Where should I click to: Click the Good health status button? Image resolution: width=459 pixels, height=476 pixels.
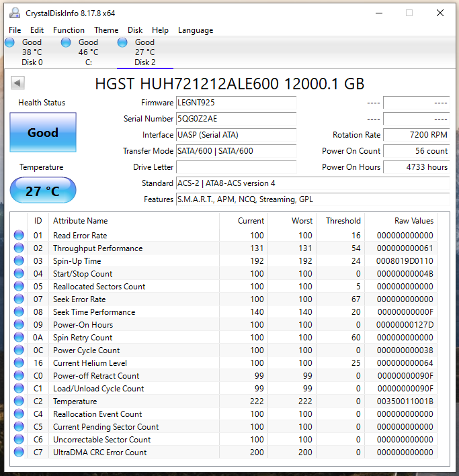[x=43, y=132]
